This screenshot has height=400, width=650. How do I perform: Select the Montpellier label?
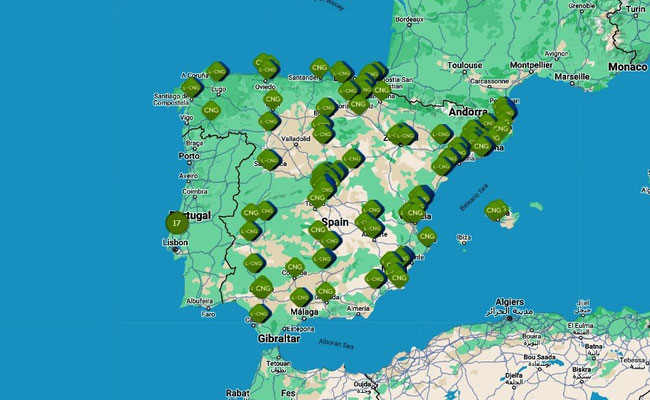coord(531,65)
